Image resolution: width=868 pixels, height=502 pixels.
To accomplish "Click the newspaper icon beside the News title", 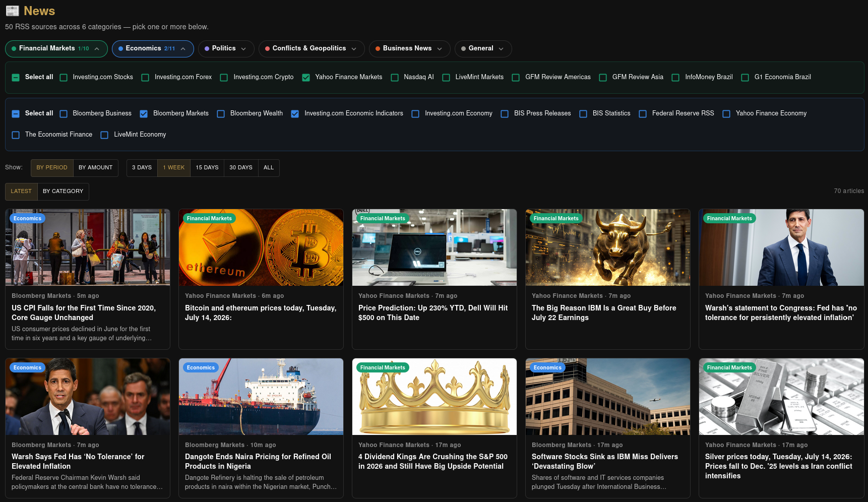I will click(12, 11).
